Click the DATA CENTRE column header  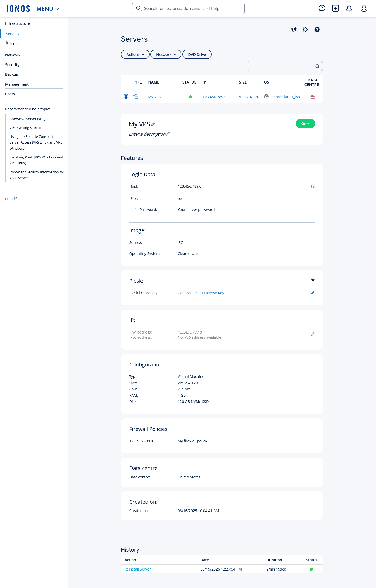(312, 82)
